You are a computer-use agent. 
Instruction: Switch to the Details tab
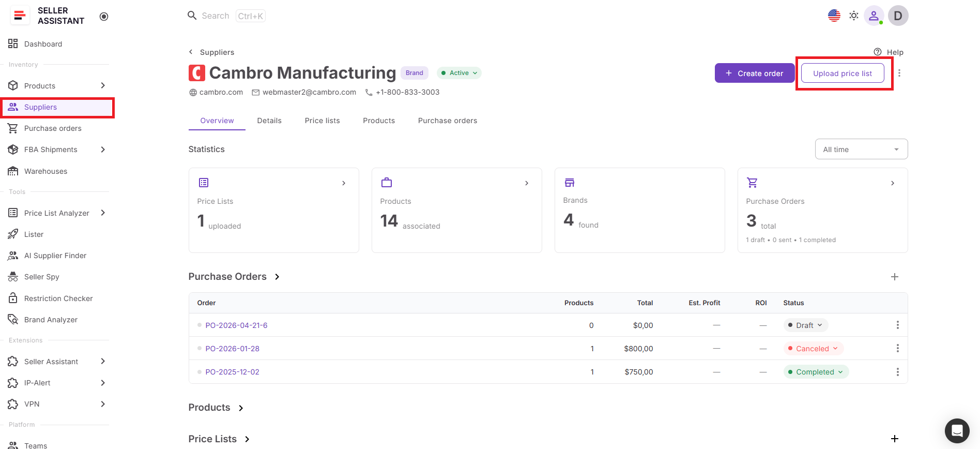tap(269, 121)
